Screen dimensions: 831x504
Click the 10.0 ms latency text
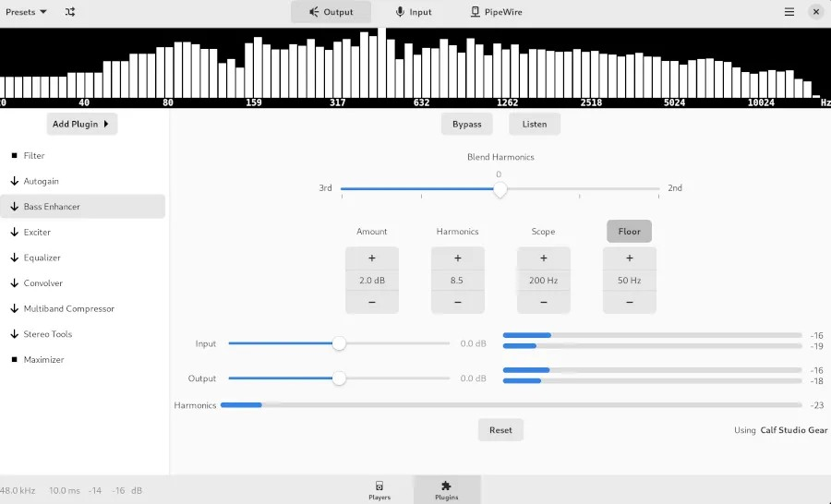[x=64, y=490]
